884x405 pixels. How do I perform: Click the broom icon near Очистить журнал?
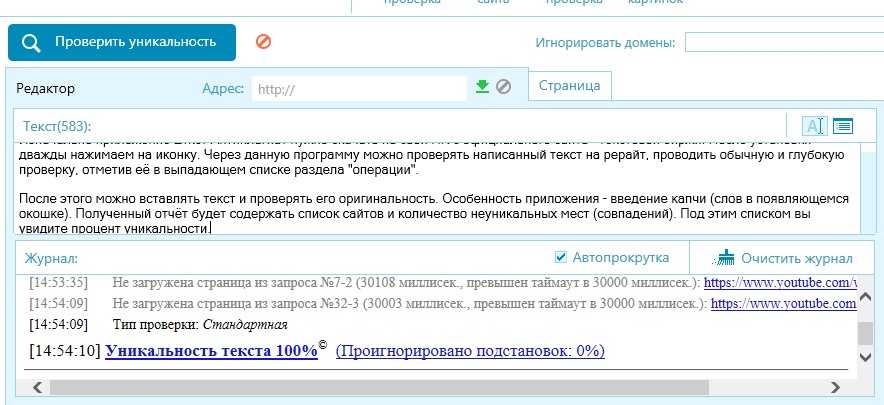point(726,257)
